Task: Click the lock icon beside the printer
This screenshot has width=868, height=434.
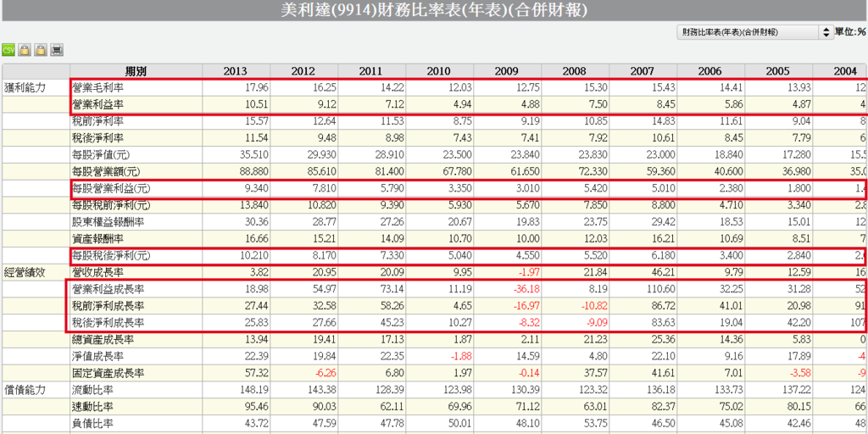Action: [41, 50]
